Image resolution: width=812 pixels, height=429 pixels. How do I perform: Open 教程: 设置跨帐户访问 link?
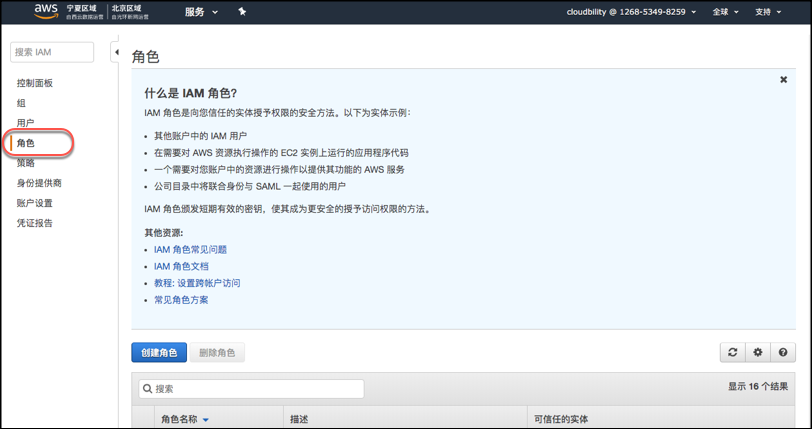[197, 283]
